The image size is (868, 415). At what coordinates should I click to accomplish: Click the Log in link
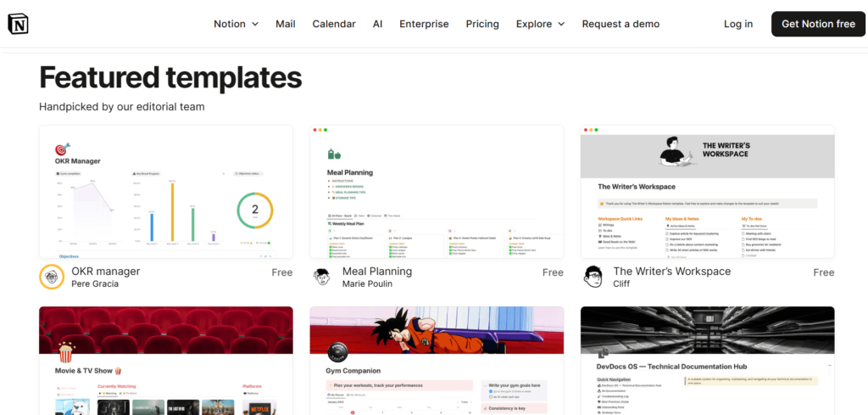(738, 24)
